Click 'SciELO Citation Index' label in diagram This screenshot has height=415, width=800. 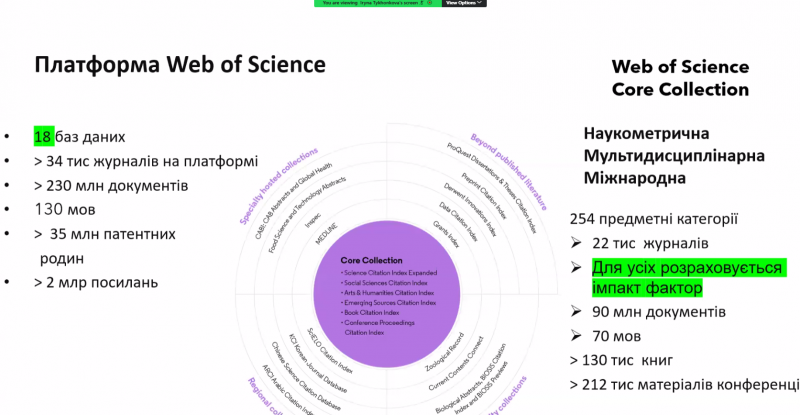point(330,351)
